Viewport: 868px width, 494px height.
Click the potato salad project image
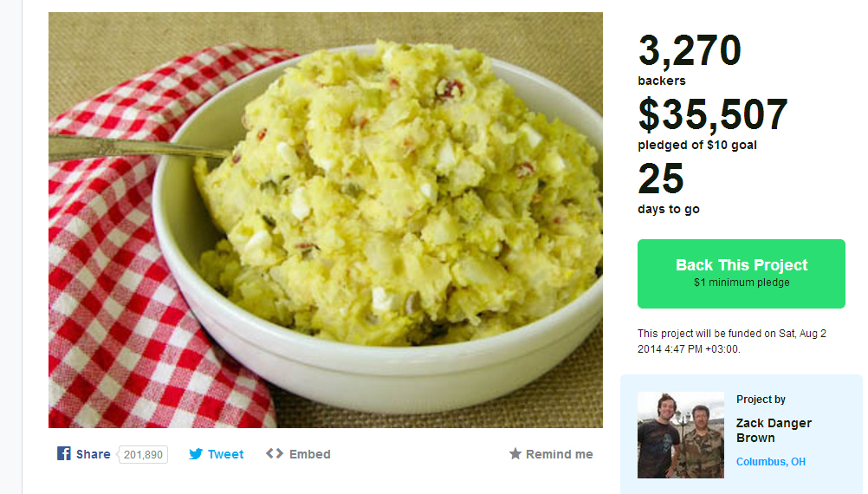[326, 220]
